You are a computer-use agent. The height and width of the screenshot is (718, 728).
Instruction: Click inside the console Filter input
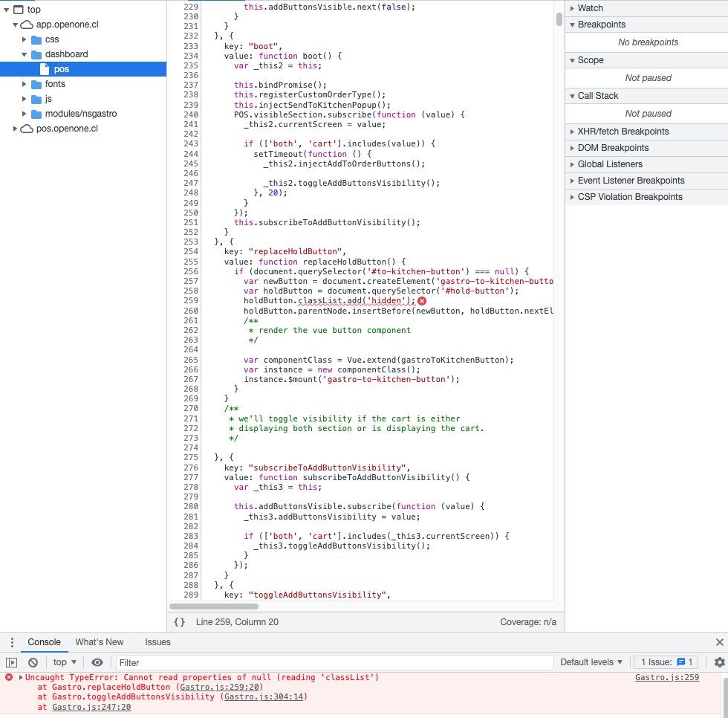tap(223, 662)
